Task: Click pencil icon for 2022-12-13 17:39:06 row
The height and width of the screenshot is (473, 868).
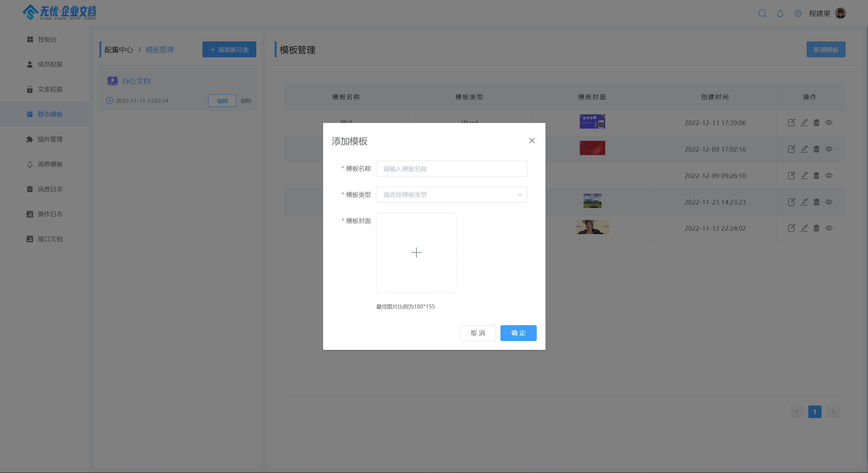Action: (x=804, y=122)
